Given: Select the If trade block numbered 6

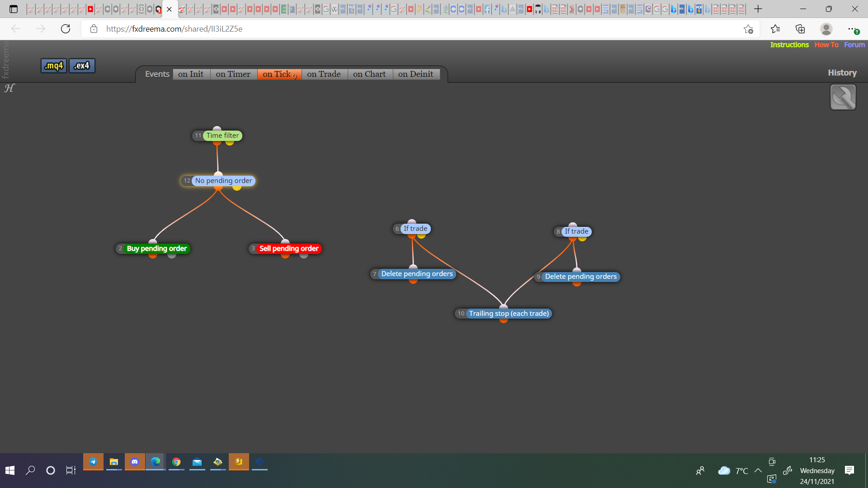Looking at the screenshot, I should tap(415, 229).
